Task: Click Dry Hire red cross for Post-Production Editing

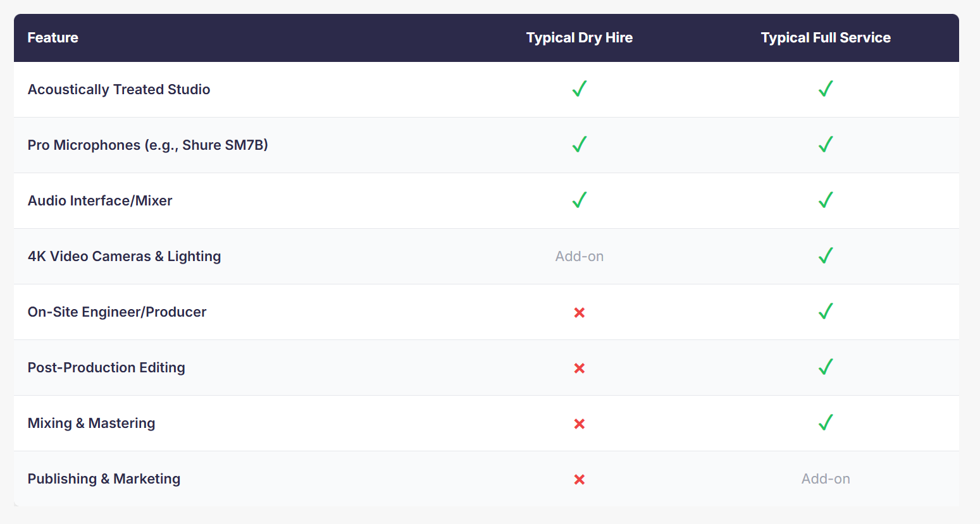Action: [x=580, y=368]
